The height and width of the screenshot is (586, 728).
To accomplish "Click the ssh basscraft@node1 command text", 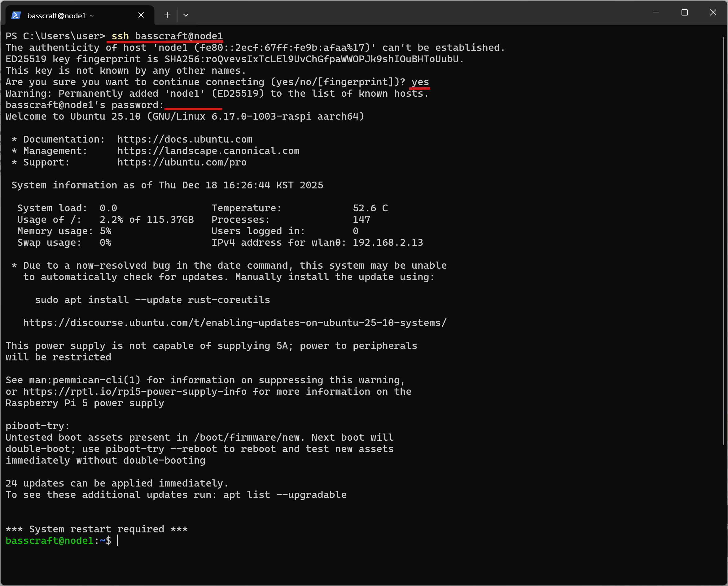I will click(167, 36).
